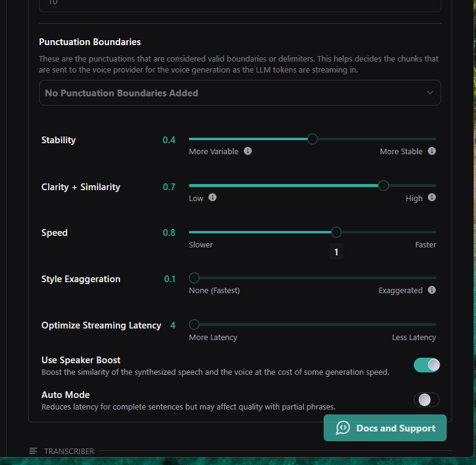Disable the Use Speaker Boost toggle
The image size is (476, 465).
[x=427, y=365]
